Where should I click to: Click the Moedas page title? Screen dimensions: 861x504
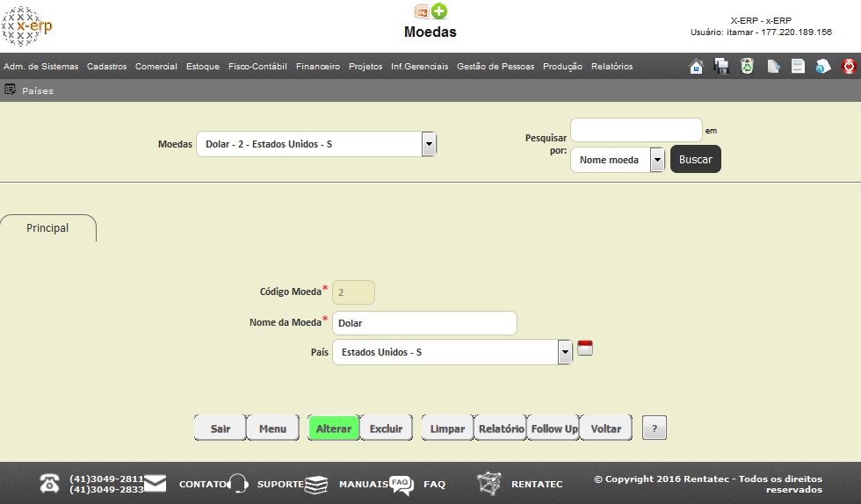tap(430, 32)
